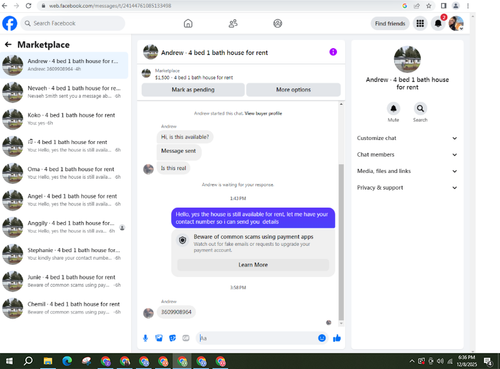Click the chat scrollbar up arrow
The height and width of the screenshot is (369, 500).
coord(341,104)
